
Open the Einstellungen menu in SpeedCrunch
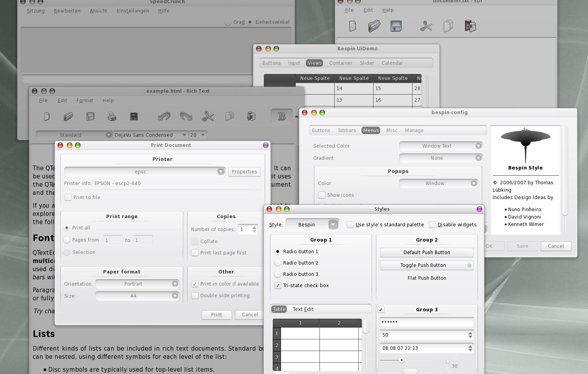coord(133,11)
